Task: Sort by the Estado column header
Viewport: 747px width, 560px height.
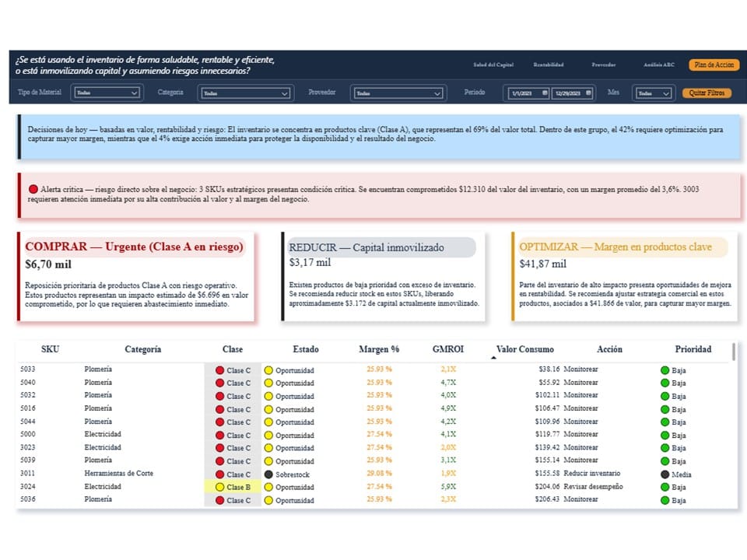Action: coord(306,349)
